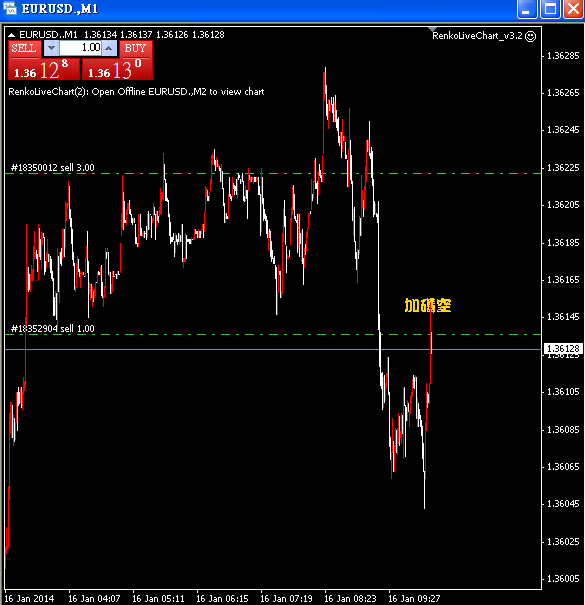Minimize the EURUSD chart window
This screenshot has height=605, width=585.
[x=527, y=9]
